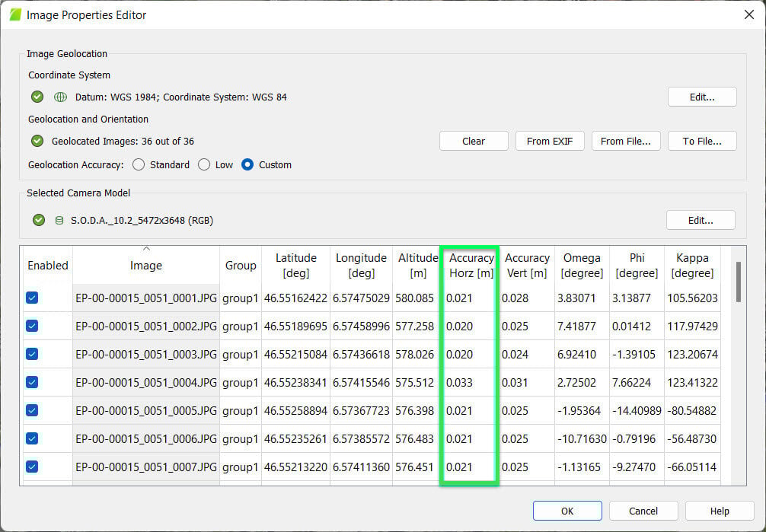This screenshot has height=532, width=766.
Task: Click camera icon next to S.O.D.A. model name
Action: (59, 220)
